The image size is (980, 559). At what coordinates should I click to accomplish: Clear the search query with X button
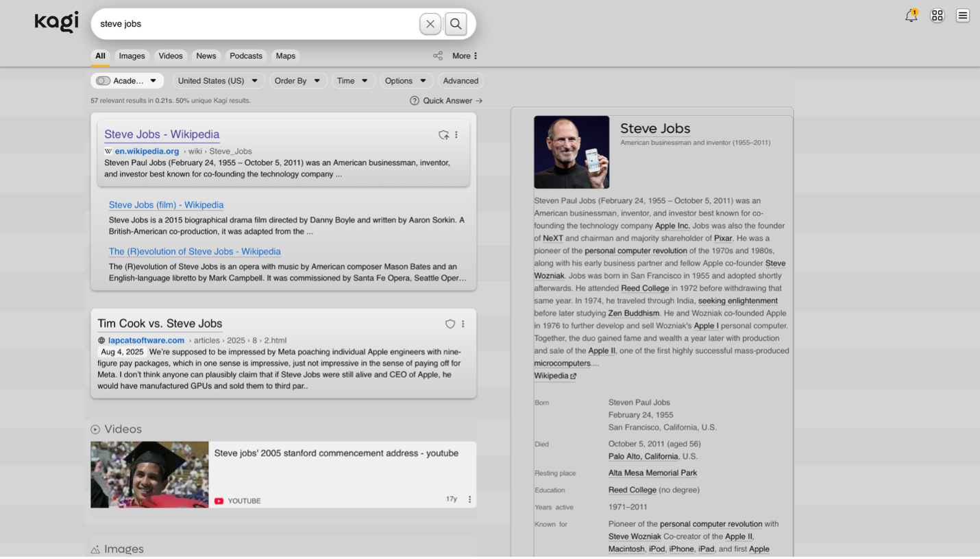pyautogui.click(x=430, y=24)
